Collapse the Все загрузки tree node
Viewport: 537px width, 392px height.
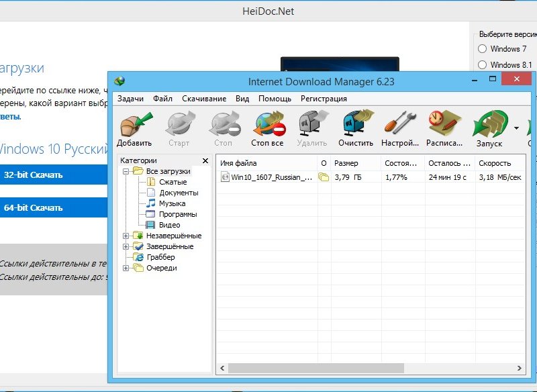(126, 171)
